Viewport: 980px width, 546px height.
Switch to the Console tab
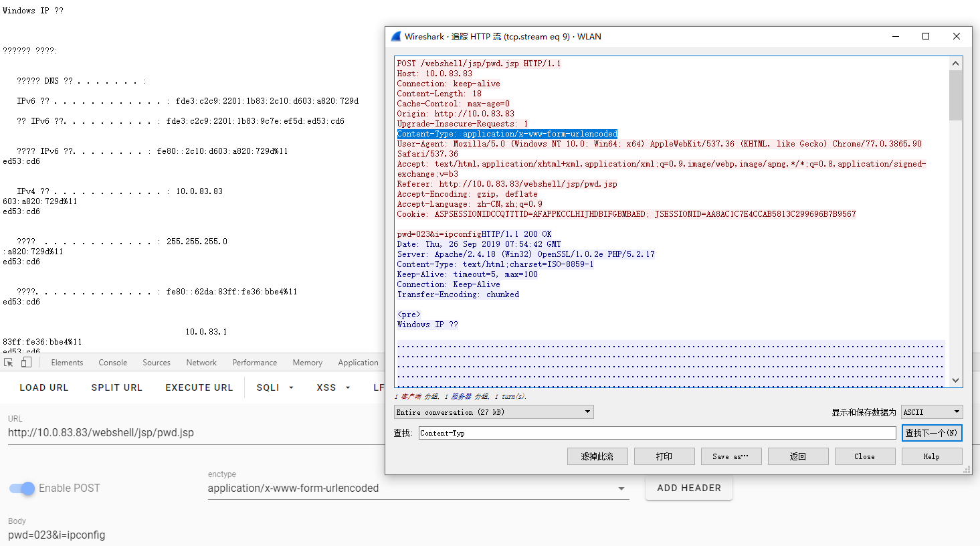point(112,363)
